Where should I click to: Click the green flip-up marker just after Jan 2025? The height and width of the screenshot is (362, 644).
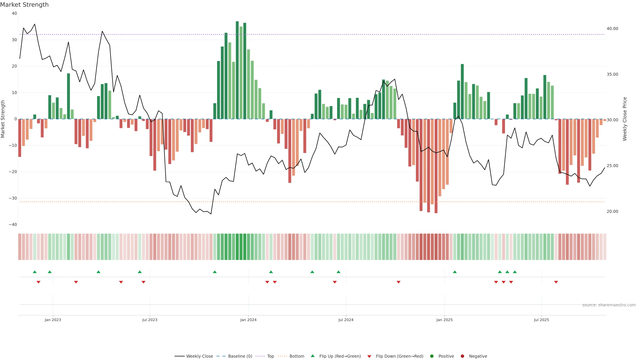455,272
